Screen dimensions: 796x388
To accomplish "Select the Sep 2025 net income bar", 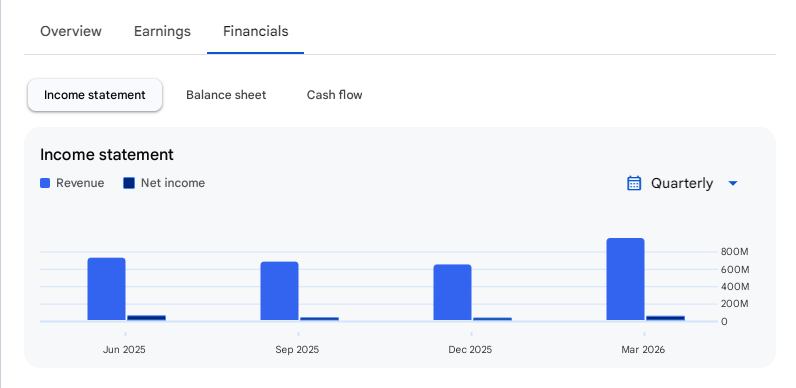I will point(319,319).
